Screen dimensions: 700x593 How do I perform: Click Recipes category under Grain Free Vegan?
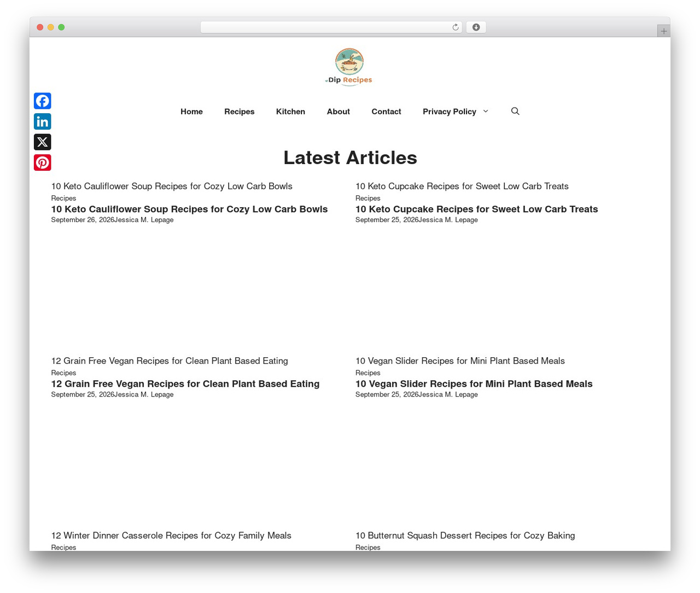tap(63, 373)
